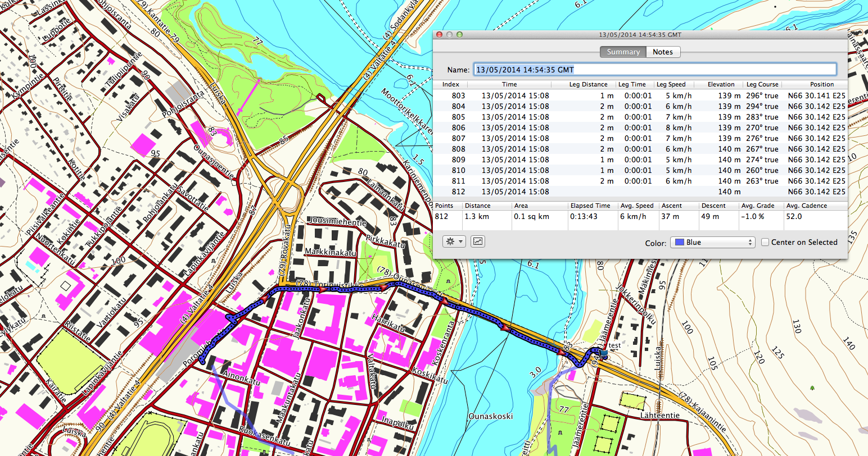Click the Harrikatu street label on map

tap(388, 322)
